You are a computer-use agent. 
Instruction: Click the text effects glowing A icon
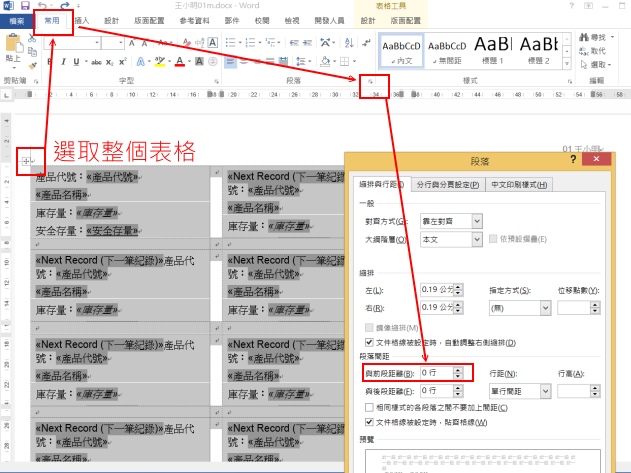(x=140, y=62)
